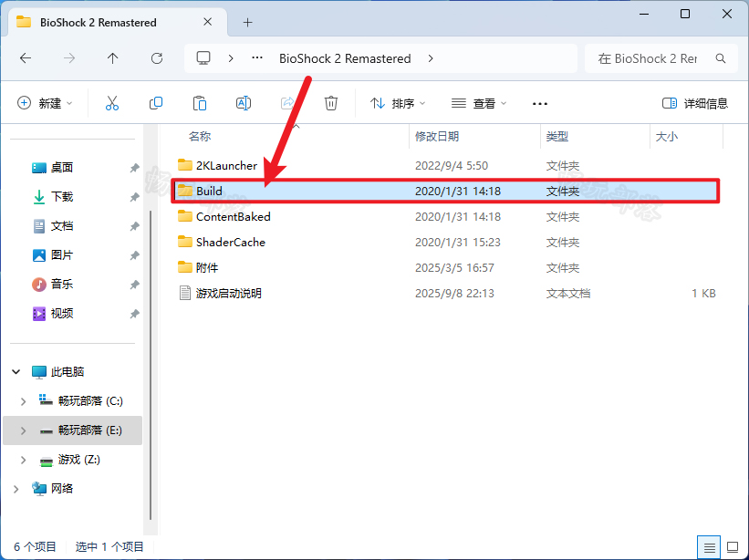This screenshot has height=560, width=749.
Task: Go up one folder level
Action: pyautogui.click(x=113, y=58)
